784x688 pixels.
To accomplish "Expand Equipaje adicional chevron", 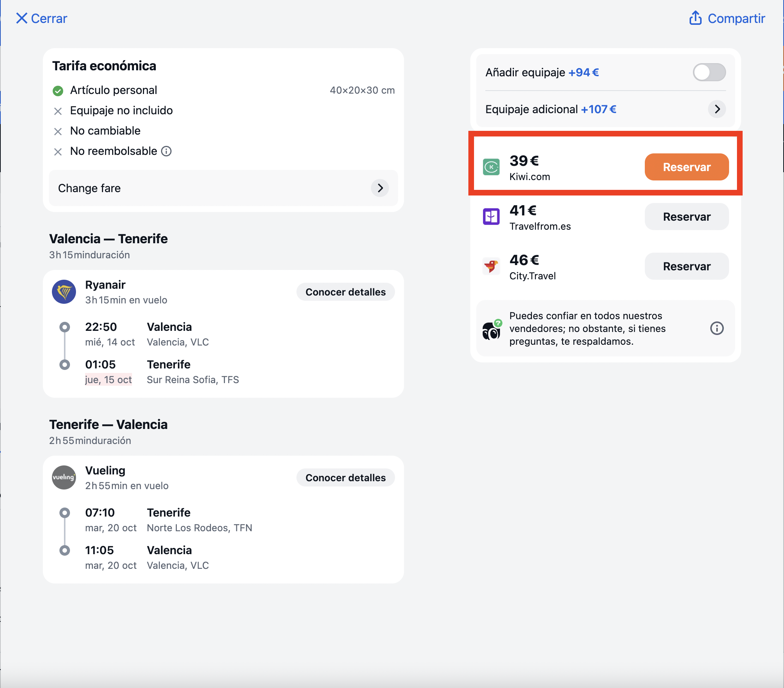I will (717, 109).
